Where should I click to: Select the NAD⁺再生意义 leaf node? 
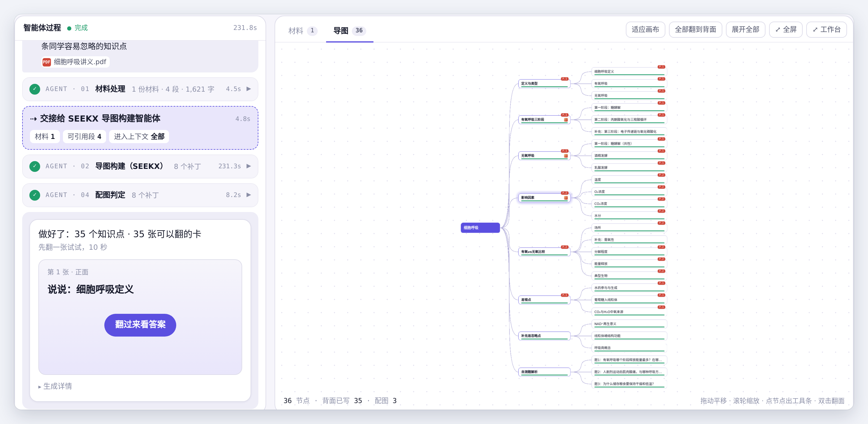coord(629,324)
